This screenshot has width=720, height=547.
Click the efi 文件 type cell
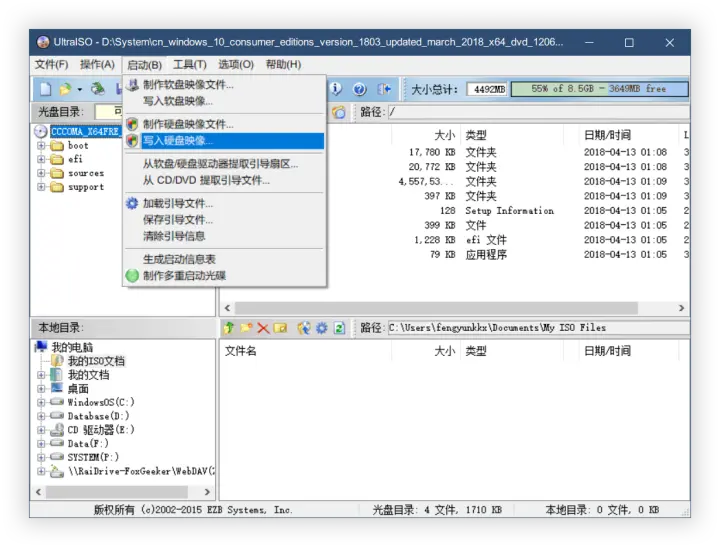486,240
